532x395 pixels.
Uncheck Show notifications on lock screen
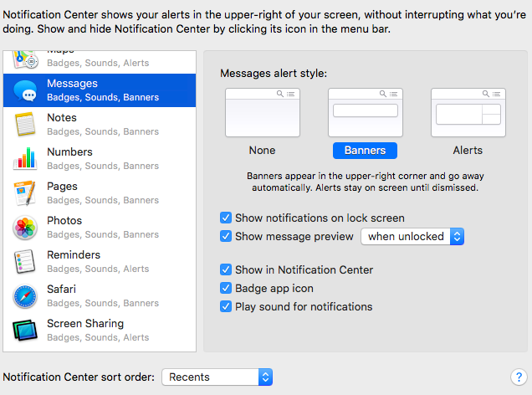coord(226,218)
